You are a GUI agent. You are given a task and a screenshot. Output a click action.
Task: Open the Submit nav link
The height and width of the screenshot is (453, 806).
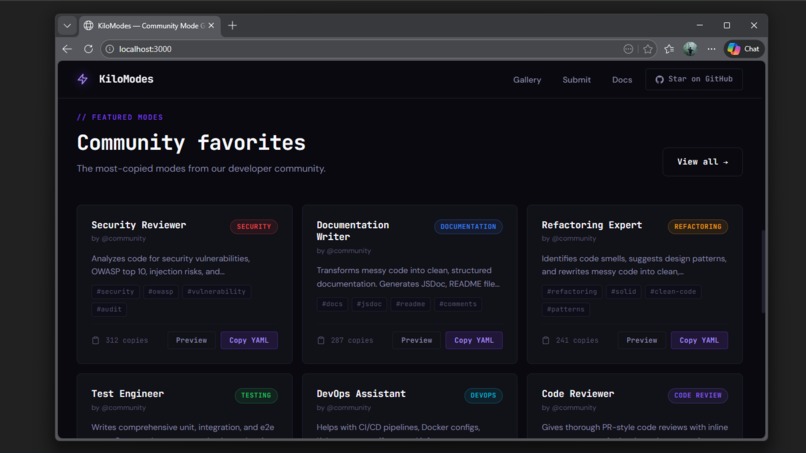576,80
